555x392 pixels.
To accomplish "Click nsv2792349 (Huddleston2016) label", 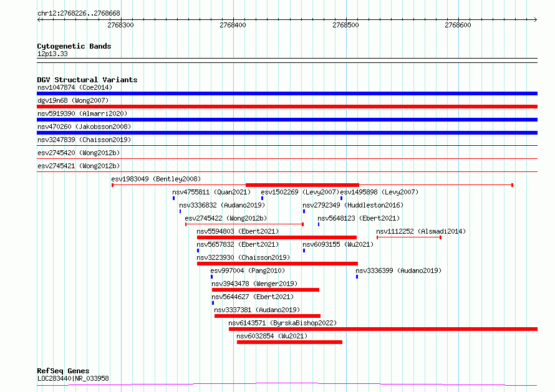I will point(353,205).
